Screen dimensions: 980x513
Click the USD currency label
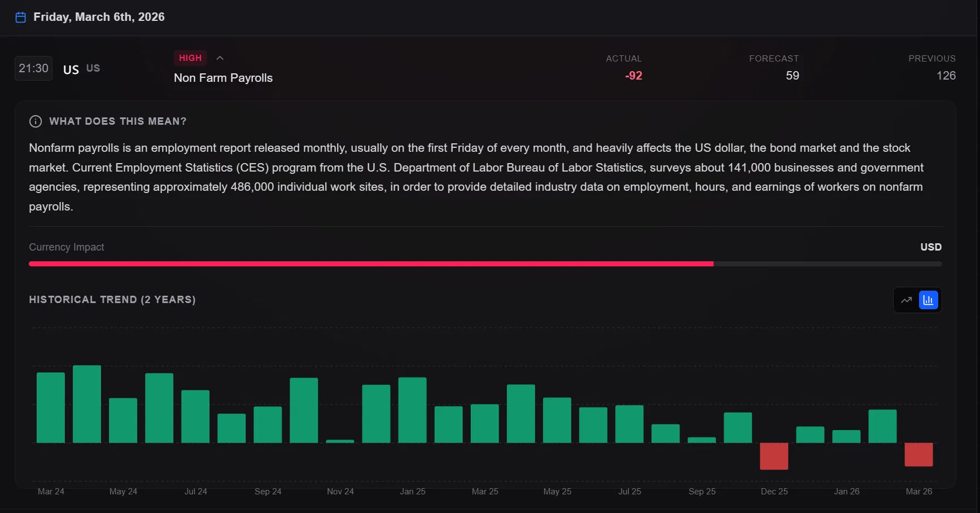point(931,247)
